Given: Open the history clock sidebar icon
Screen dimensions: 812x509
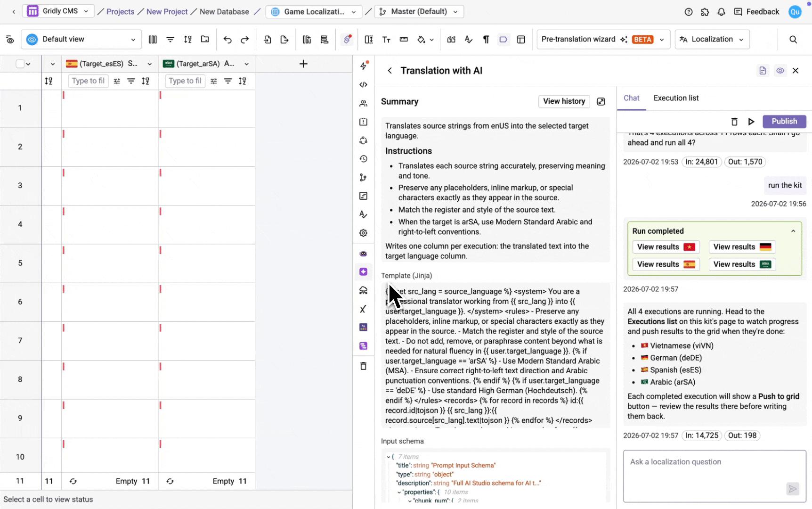Looking at the screenshot, I should pyautogui.click(x=363, y=159).
